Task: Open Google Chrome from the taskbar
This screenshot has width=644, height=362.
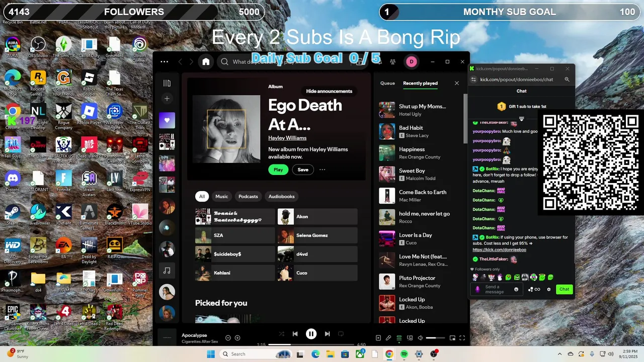Action: 389,354
